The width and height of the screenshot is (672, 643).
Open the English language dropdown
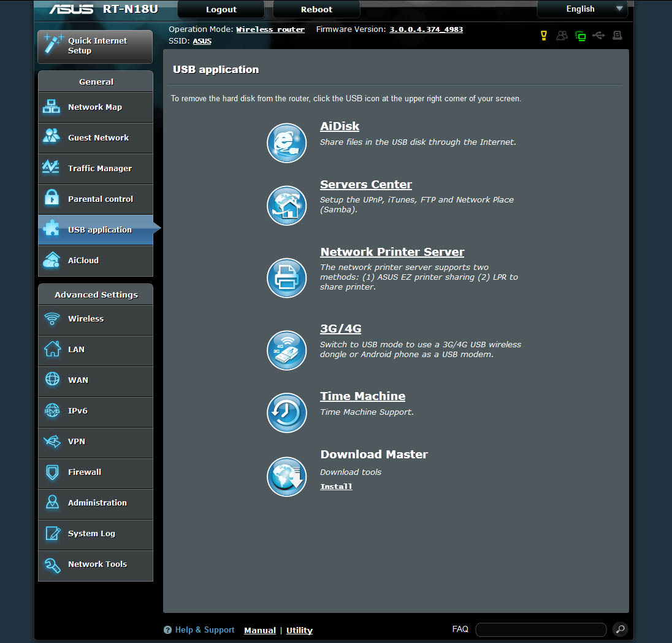[582, 9]
